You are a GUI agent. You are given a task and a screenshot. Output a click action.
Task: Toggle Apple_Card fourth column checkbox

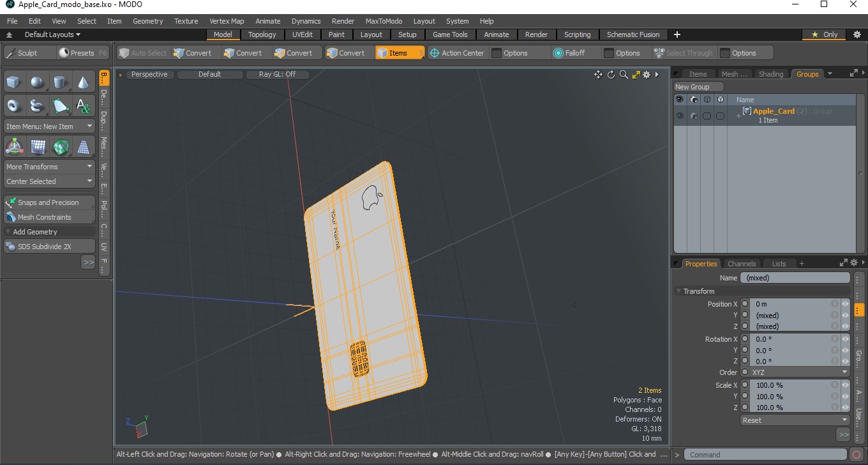720,116
